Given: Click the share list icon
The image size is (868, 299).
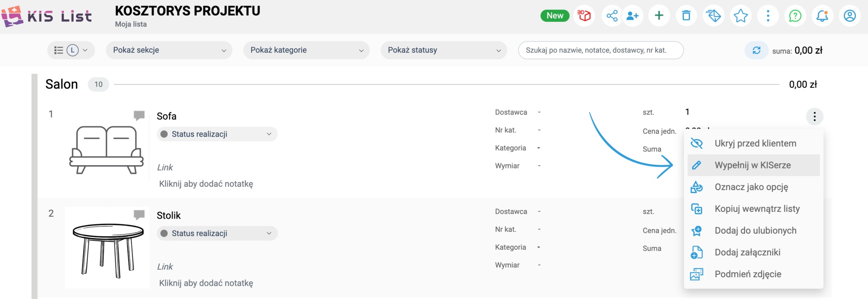Looking at the screenshot, I should (x=612, y=16).
